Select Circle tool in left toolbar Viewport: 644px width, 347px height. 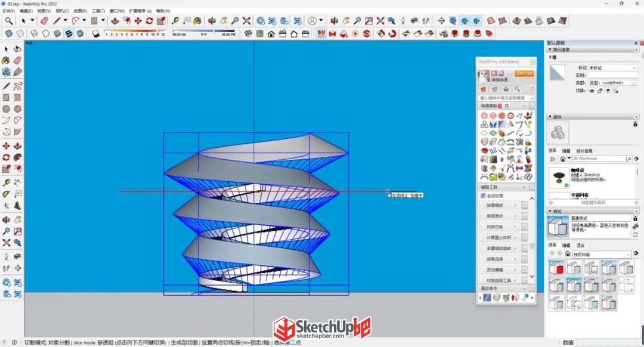6,109
